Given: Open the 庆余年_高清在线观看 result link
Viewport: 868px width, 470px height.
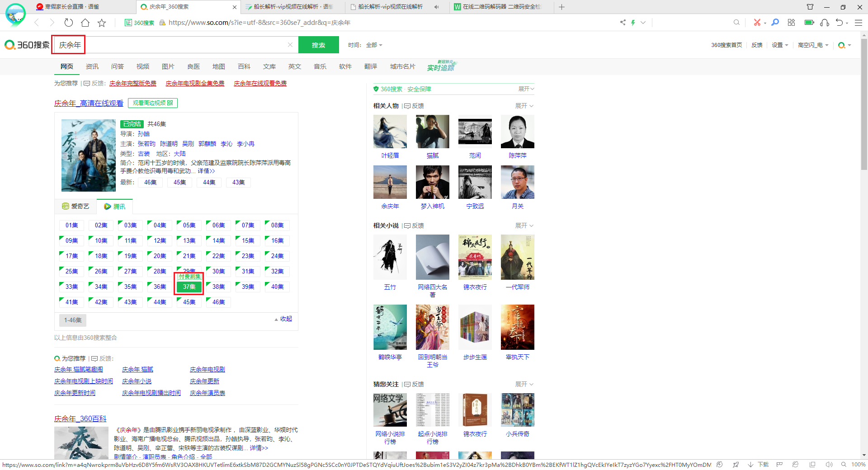Looking at the screenshot, I should pyautogui.click(x=89, y=103).
